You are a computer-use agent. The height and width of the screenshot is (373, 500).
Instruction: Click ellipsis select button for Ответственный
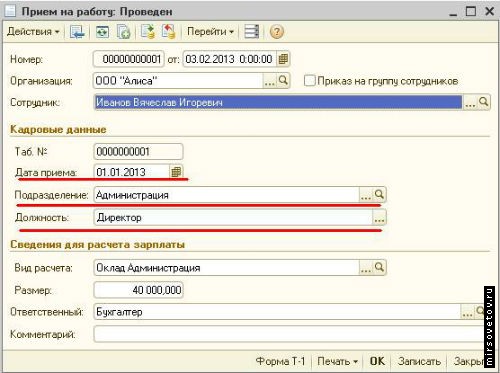click(x=467, y=312)
